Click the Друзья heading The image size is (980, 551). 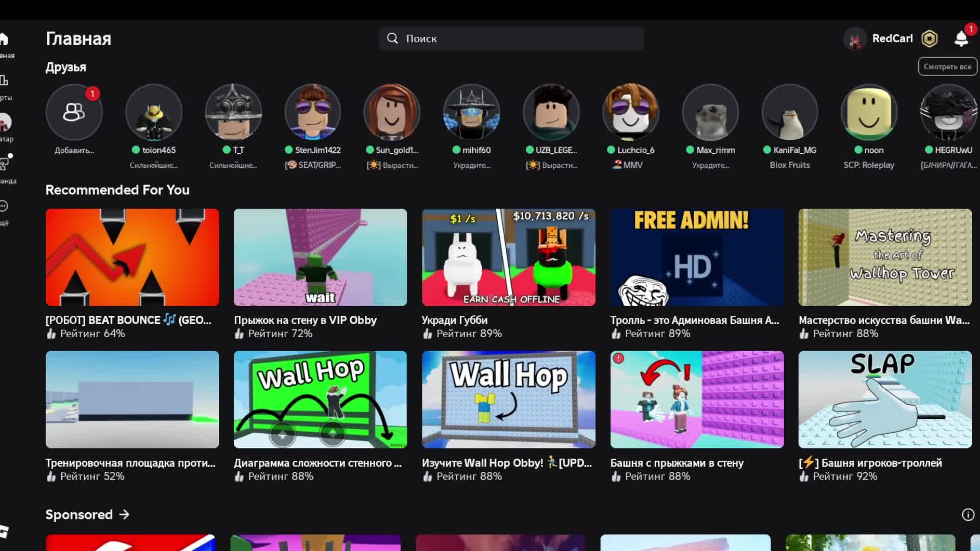coord(66,67)
